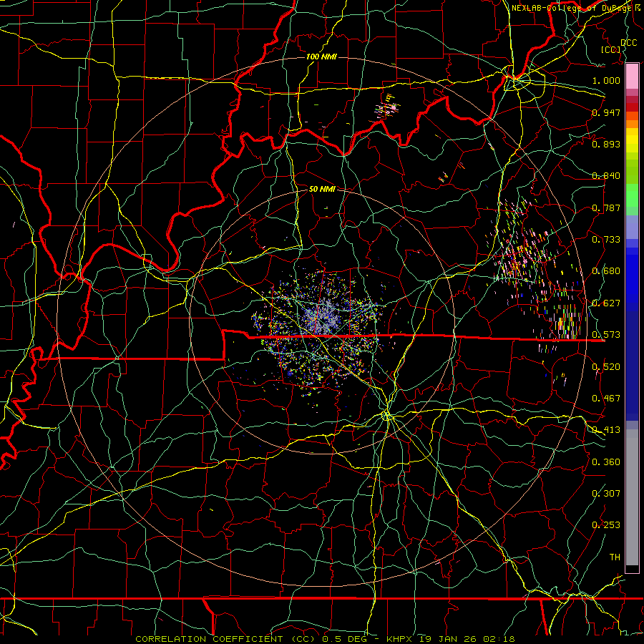
Task: Click the 0.253 scale value
Action: point(606,525)
